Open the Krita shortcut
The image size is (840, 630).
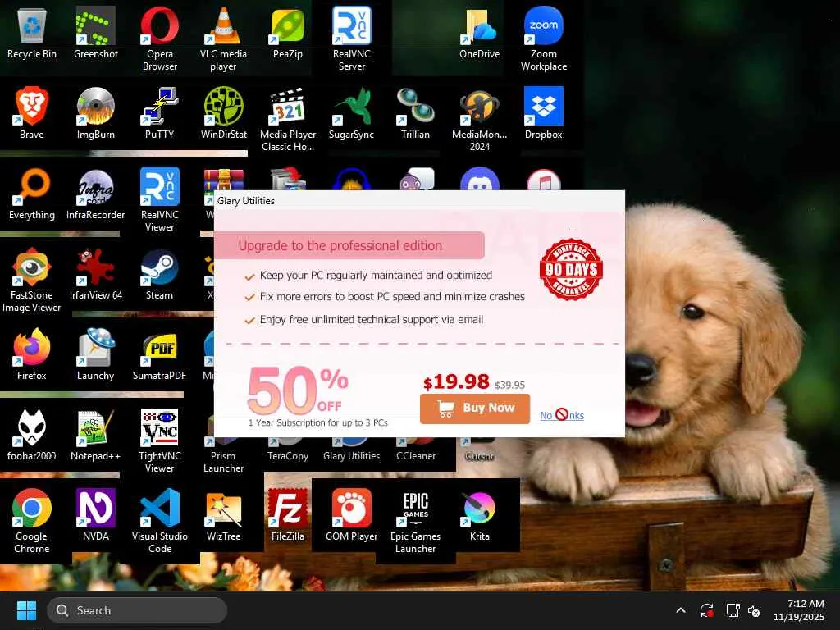click(x=479, y=514)
